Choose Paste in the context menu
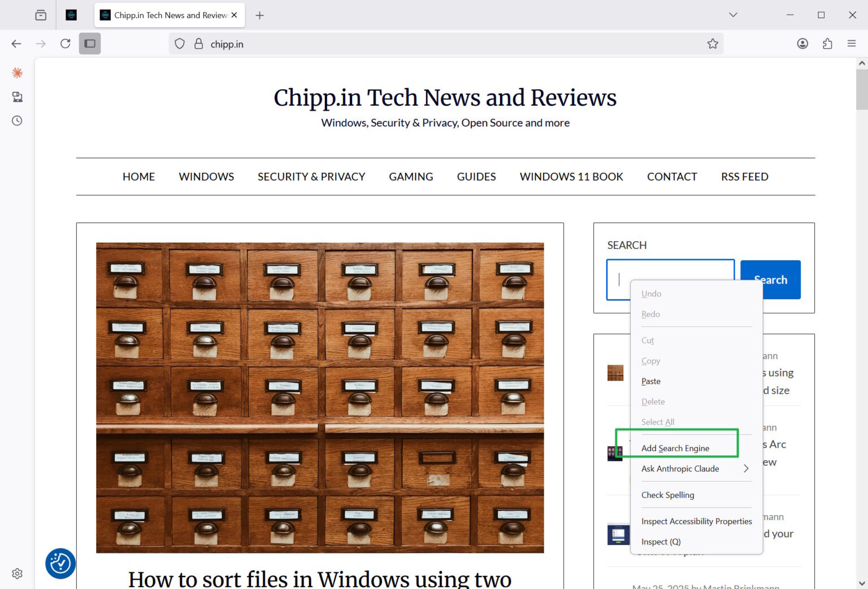 [x=696, y=381]
